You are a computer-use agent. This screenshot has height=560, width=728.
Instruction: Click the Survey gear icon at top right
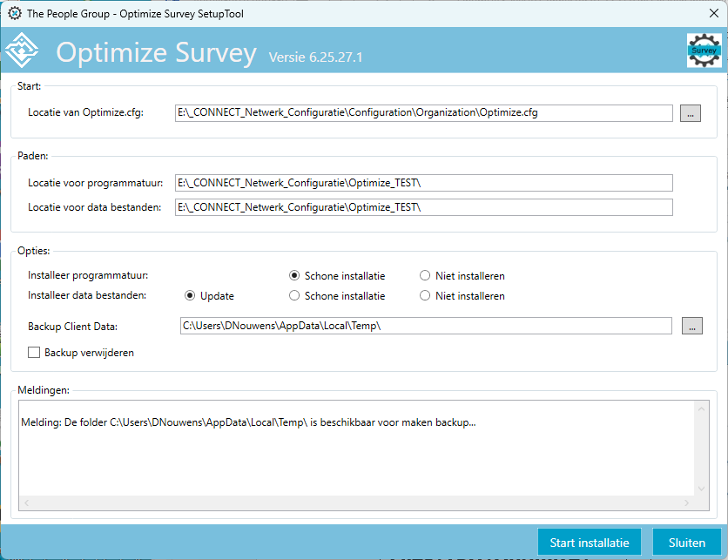pyautogui.click(x=704, y=51)
